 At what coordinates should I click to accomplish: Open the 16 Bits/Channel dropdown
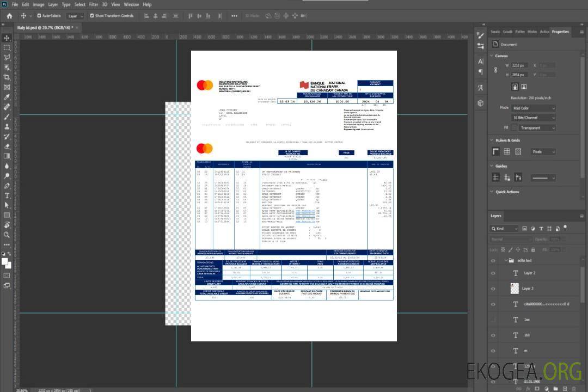click(533, 118)
